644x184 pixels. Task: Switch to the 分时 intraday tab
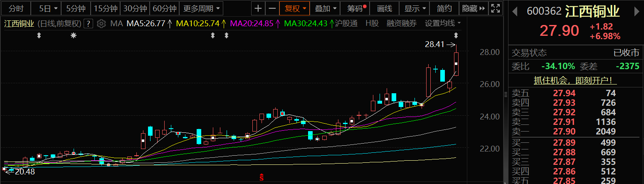pyautogui.click(x=16, y=8)
